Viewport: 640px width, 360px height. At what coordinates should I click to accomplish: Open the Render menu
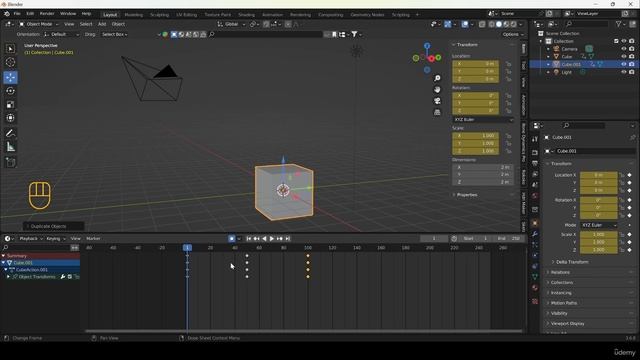(47, 14)
